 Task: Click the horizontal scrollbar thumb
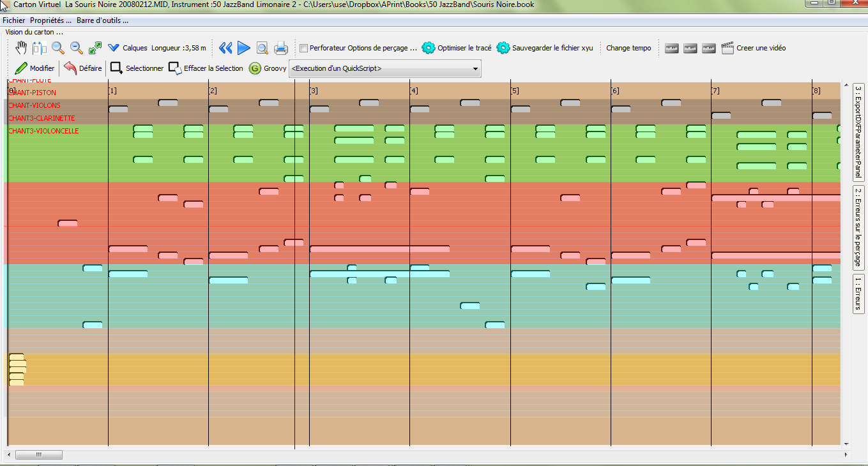pos(38,455)
